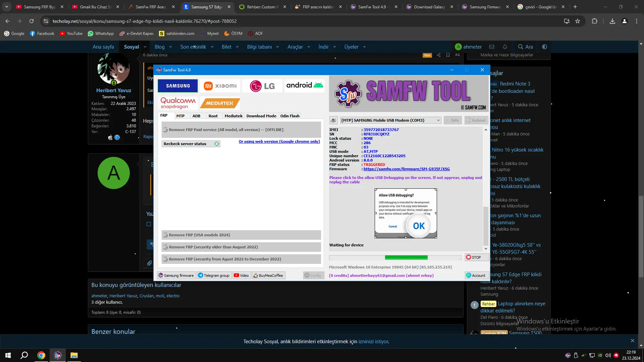Image resolution: width=644 pixels, height=362 pixels.
Task: Expand the Sosyal menu arrow
Action: 145,47
